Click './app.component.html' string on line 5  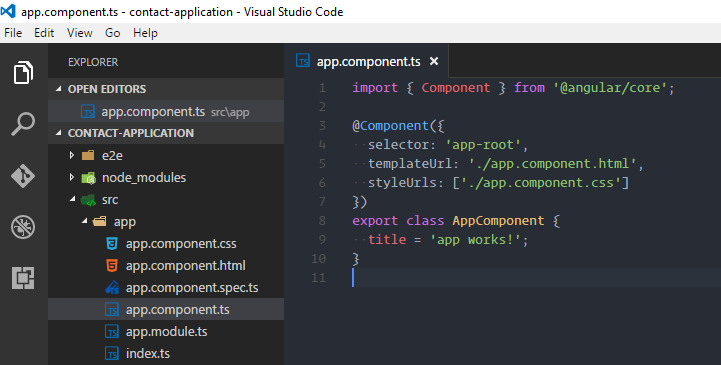pos(552,164)
